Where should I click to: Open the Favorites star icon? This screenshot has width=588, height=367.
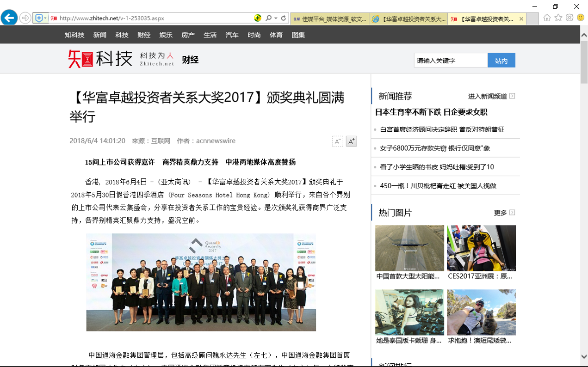[x=558, y=18]
